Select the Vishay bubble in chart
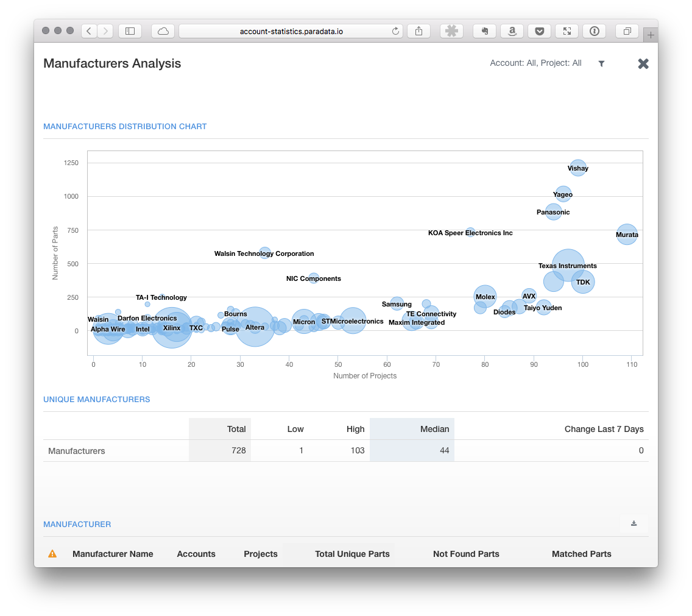This screenshot has width=692, height=616. pyautogui.click(x=578, y=168)
